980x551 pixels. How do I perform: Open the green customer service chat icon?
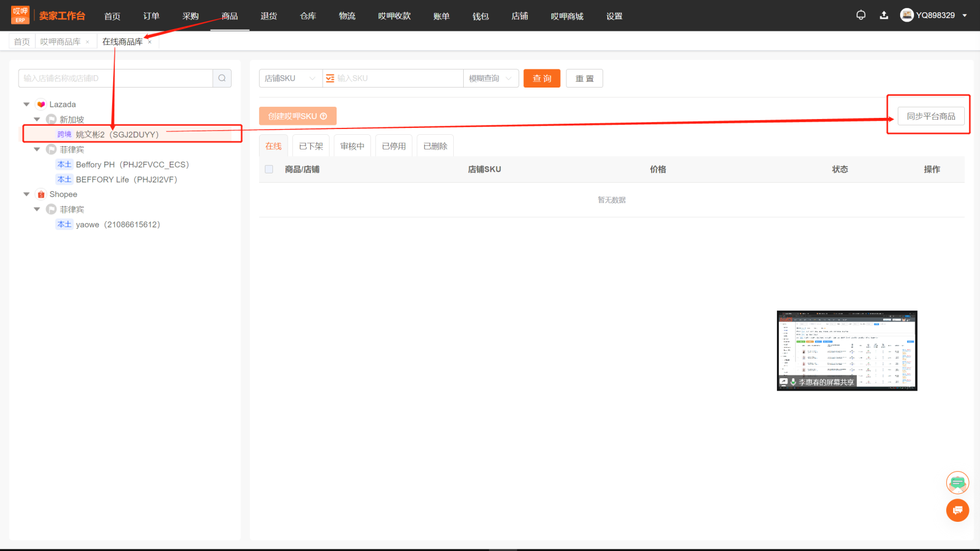(x=957, y=483)
